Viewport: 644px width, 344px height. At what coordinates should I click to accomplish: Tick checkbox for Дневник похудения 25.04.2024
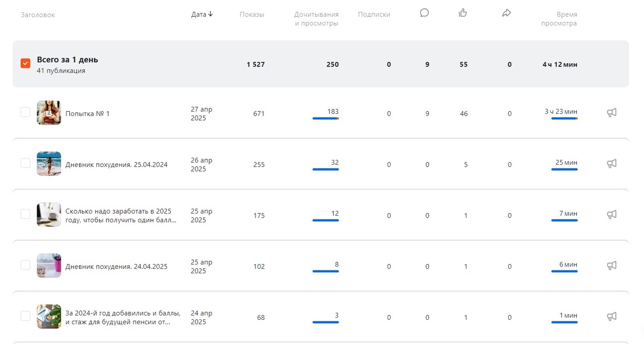25,163
